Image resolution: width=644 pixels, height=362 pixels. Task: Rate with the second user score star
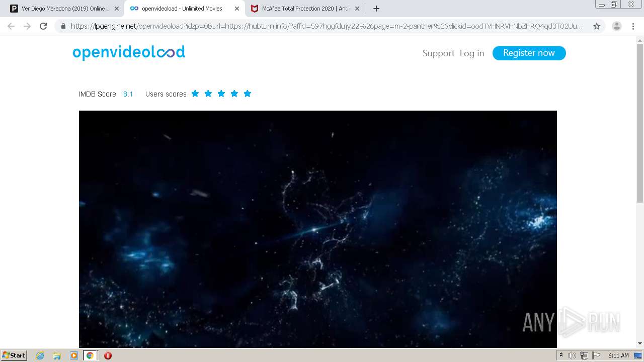coord(208,94)
